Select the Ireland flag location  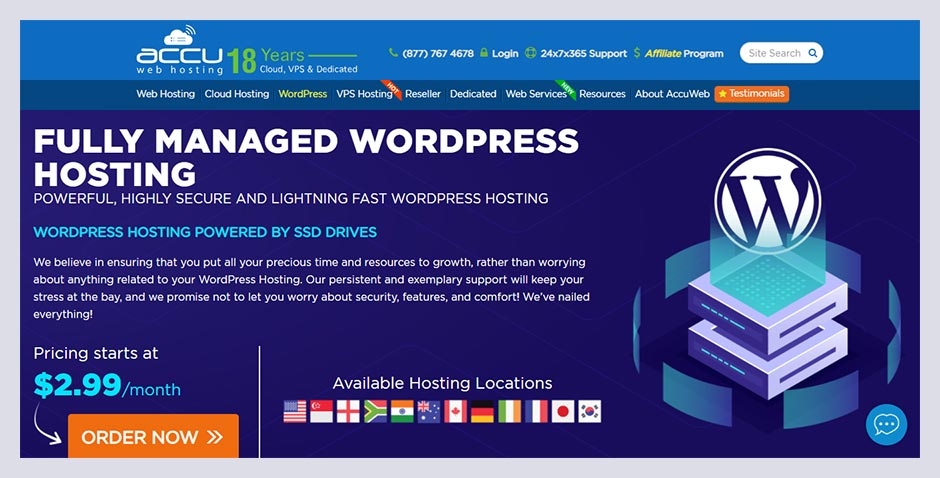(x=509, y=411)
